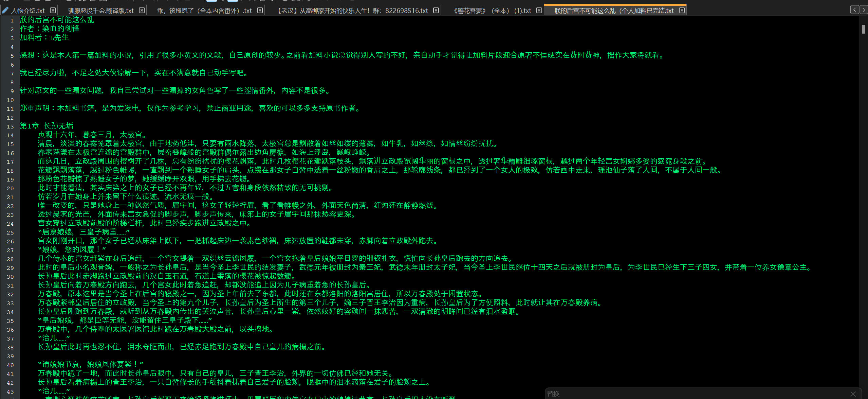Close the 人物介绍.txt tab
Image resolution: width=868 pixels, height=399 pixels.
53,11
